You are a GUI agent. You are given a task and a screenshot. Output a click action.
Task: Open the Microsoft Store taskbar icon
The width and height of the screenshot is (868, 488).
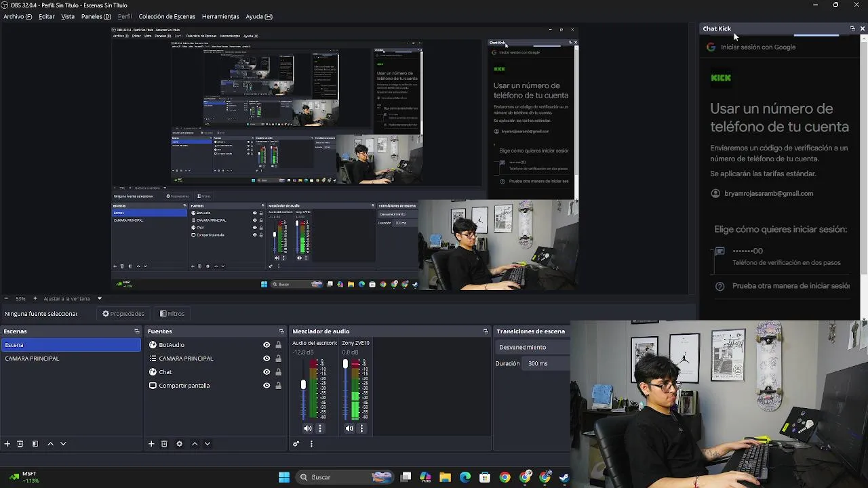tap(485, 477)
